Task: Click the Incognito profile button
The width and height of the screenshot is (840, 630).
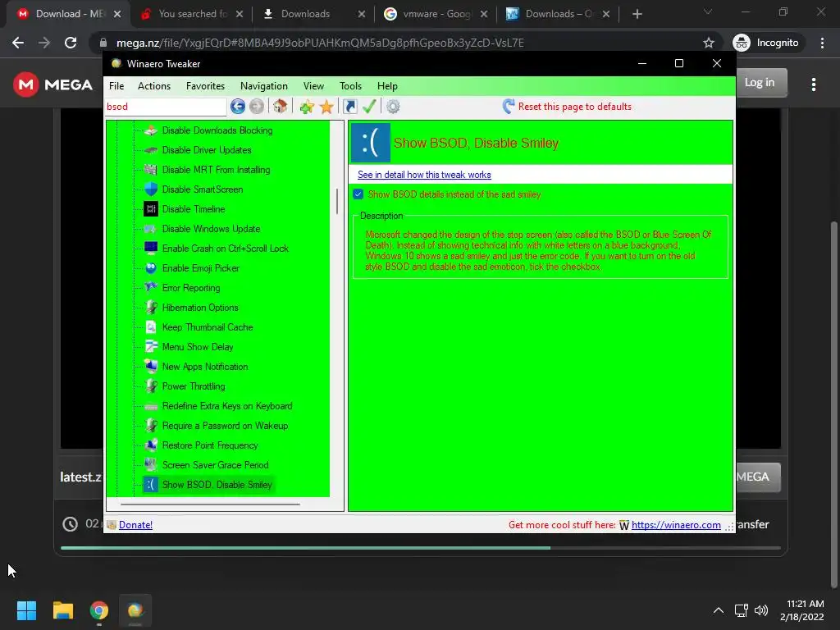Action: [x=766, y=43]
